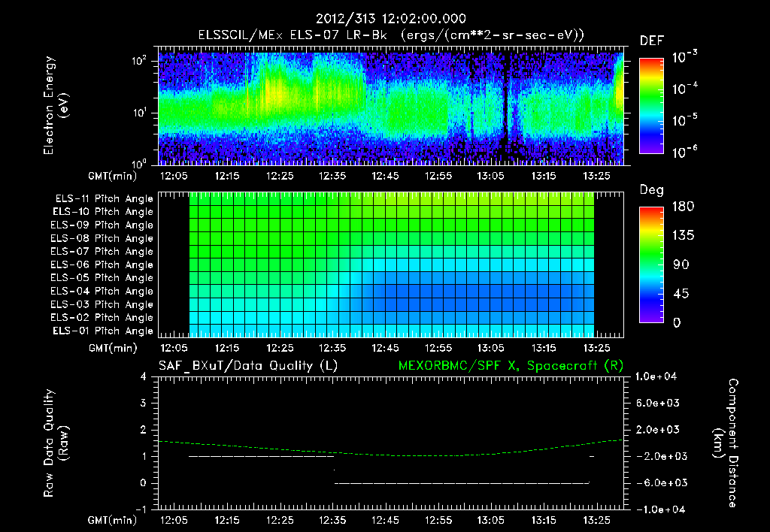
Task: Click the plot title date 2012/313 12:02:00.000
Action: (x=390, y=19)
